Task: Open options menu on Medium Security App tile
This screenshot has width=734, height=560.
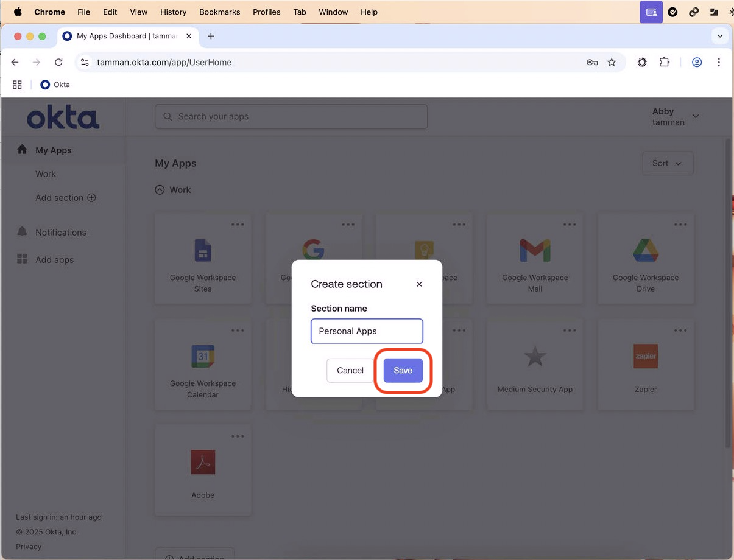Action: point(570,331)
